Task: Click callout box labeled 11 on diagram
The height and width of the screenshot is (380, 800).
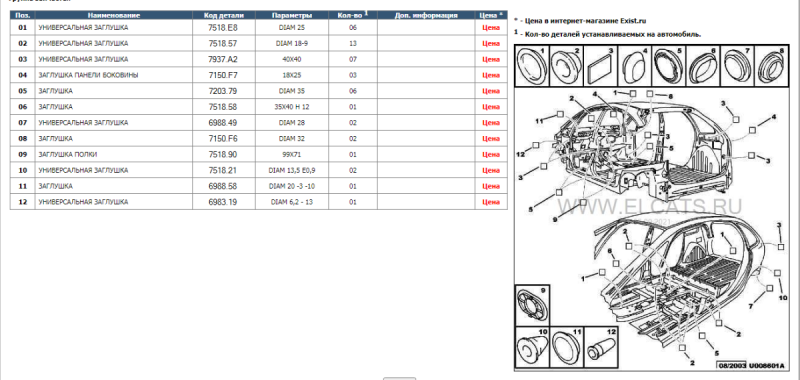Action: [560, 114]
